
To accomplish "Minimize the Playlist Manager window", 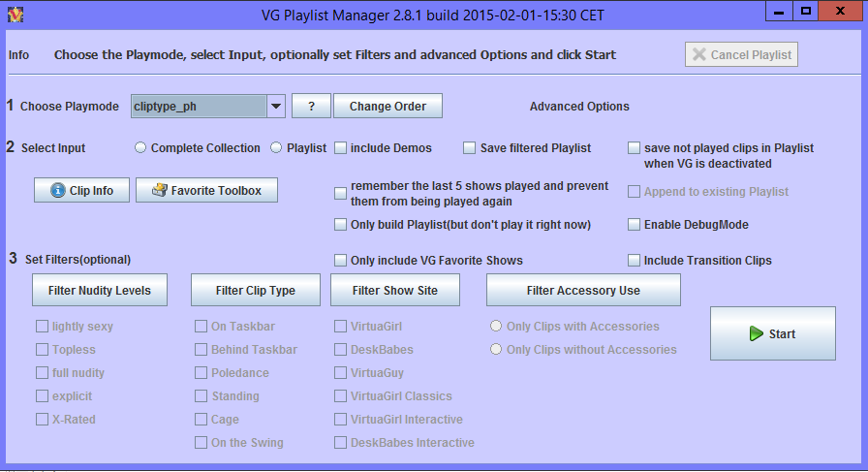I will (779, 12).
